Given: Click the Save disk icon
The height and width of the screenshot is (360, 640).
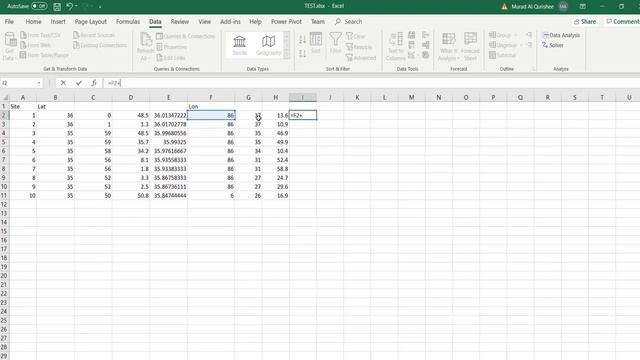Looking at the screenshot, I should [x=57, y=7].
